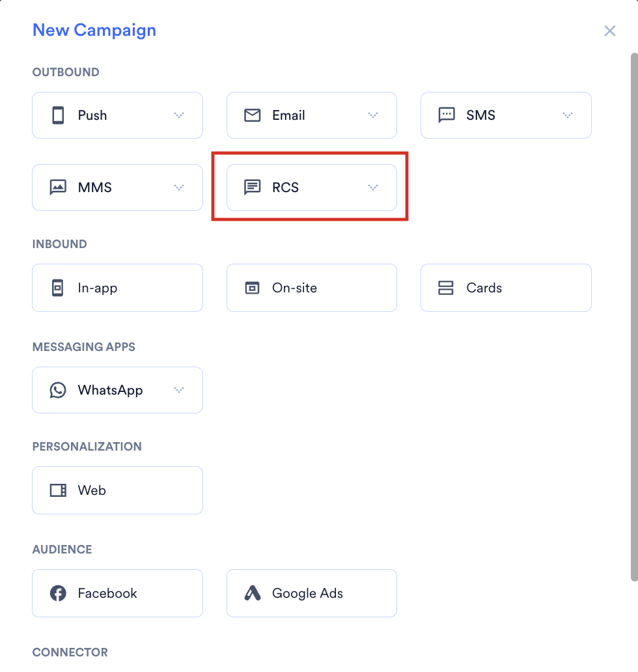Open the MMS chevron options
638x672 pixels.
pyautogui.click(x=179, y=188)
